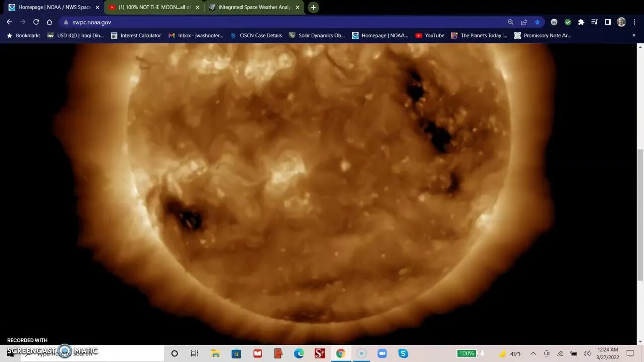Open the network connection tray icon
This screenshot has width=644, height=362.
[560, 354]
